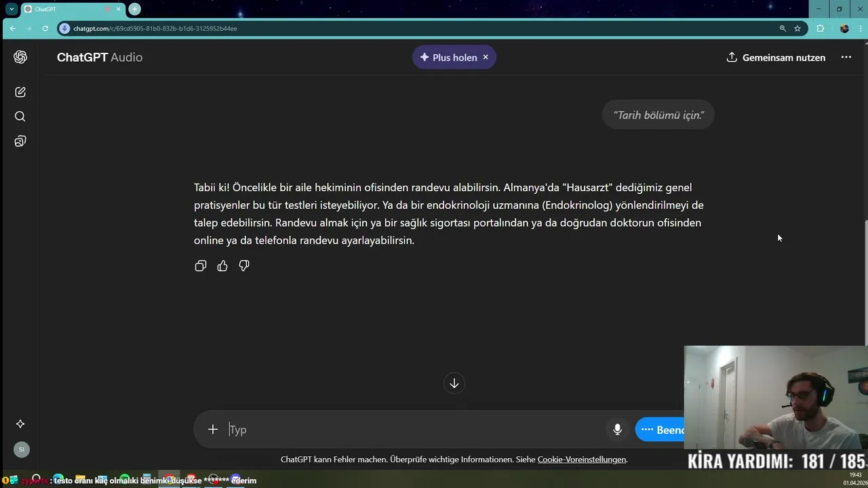The height and width of the screenshot is (488, 868).
Task: Click the sparkle upgrade icon in sidebar
Action: [x=20, y=424]
